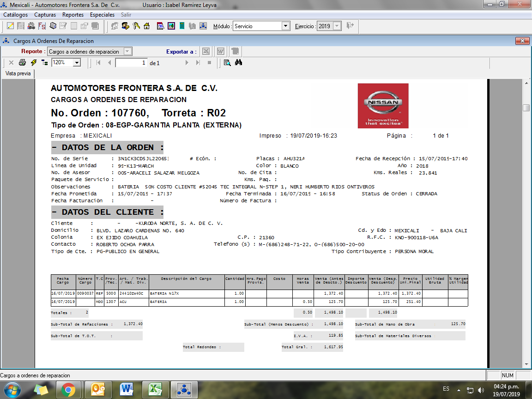Click the keys toolbar icon
532x399 pixels.
click(x=136, y=26)
